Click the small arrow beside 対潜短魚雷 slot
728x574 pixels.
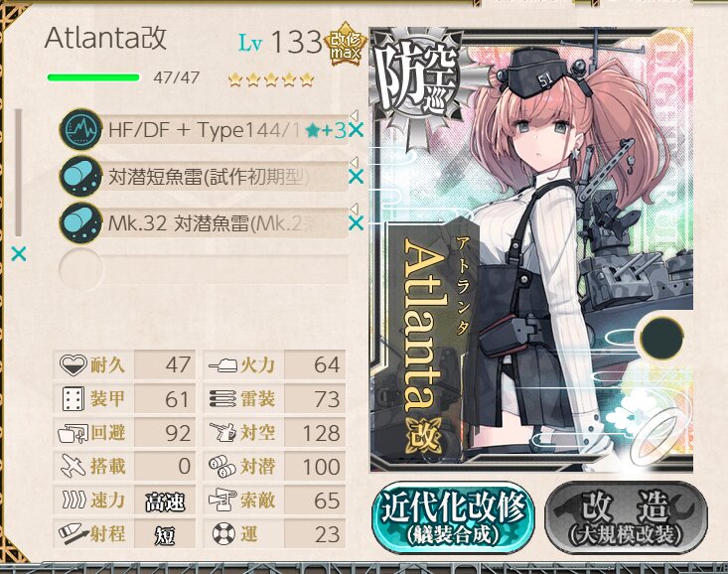[x=354, y=162]
